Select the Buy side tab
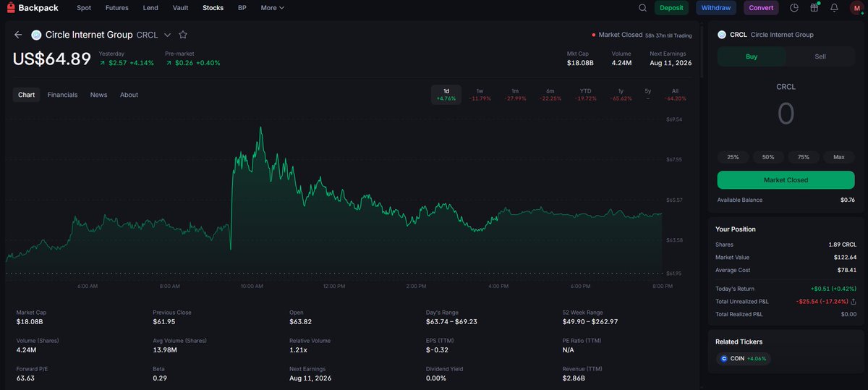 752,56
